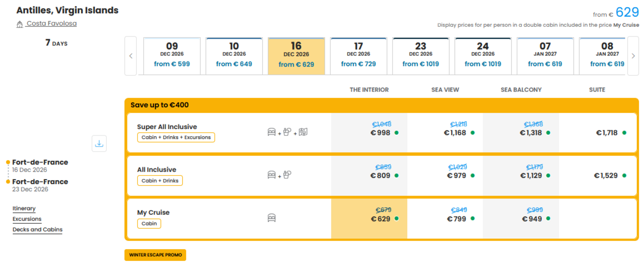Open the Costa Favolosa ship link
This screenshot has height=267, width=644.
tap(52, 24)
